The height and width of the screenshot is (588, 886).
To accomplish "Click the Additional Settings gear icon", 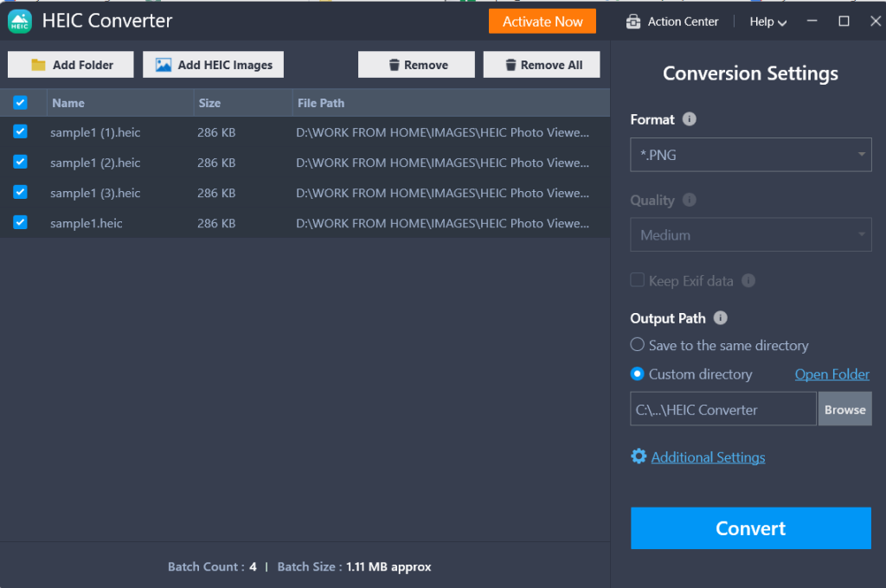I will coord(639,457).
